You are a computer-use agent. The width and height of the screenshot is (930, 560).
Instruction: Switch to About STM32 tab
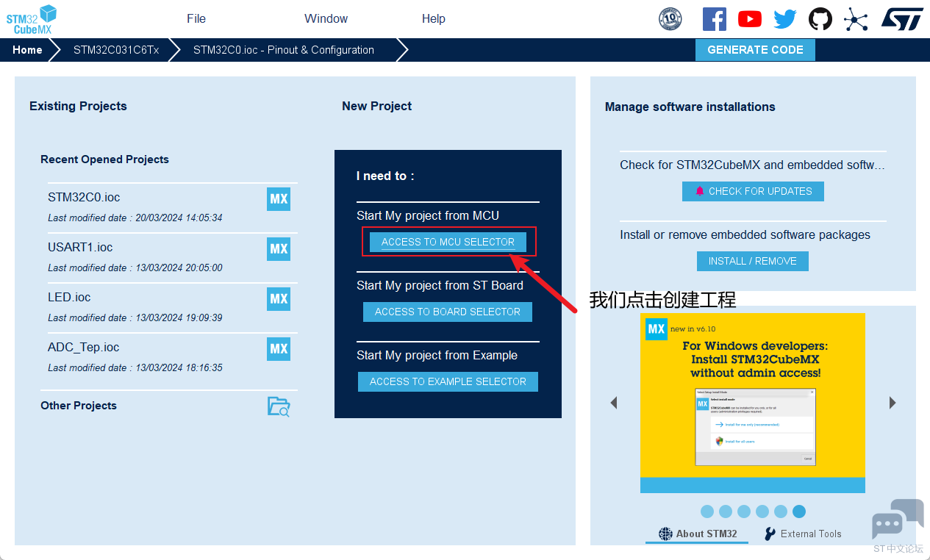pos(698,534)
